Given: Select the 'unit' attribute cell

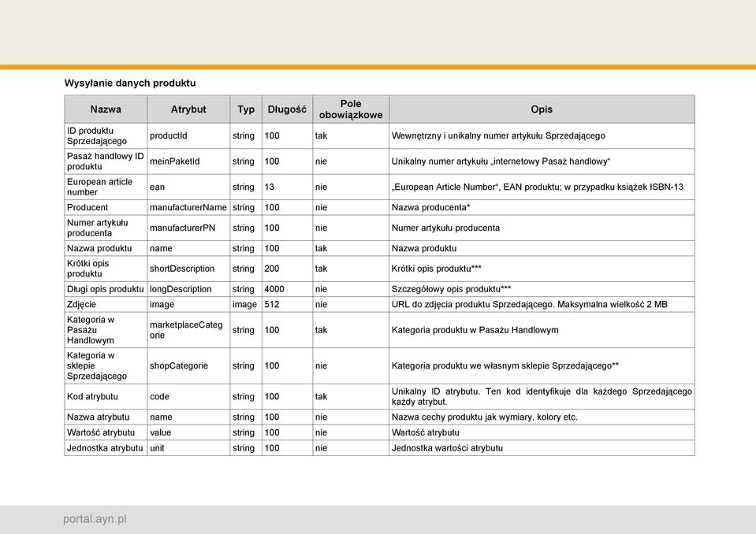Looking at the screenshot, I should point(188,448).
